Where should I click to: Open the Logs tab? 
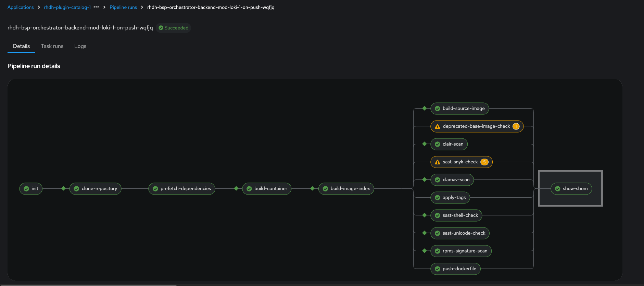[80, 46]
